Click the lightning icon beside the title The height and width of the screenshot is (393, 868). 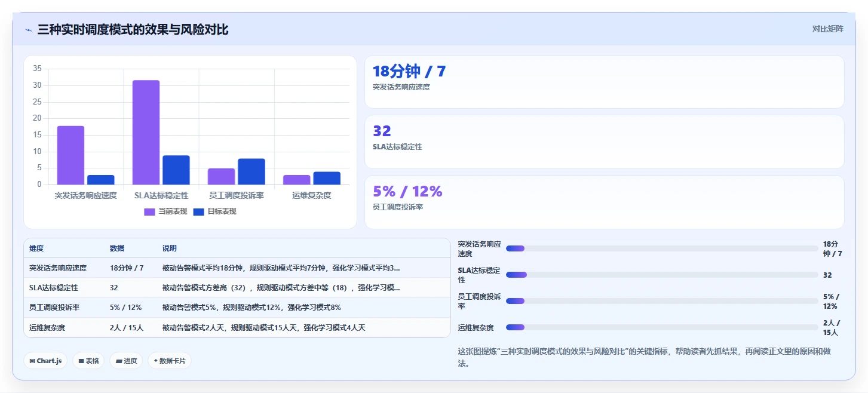(x=28, y=30)
